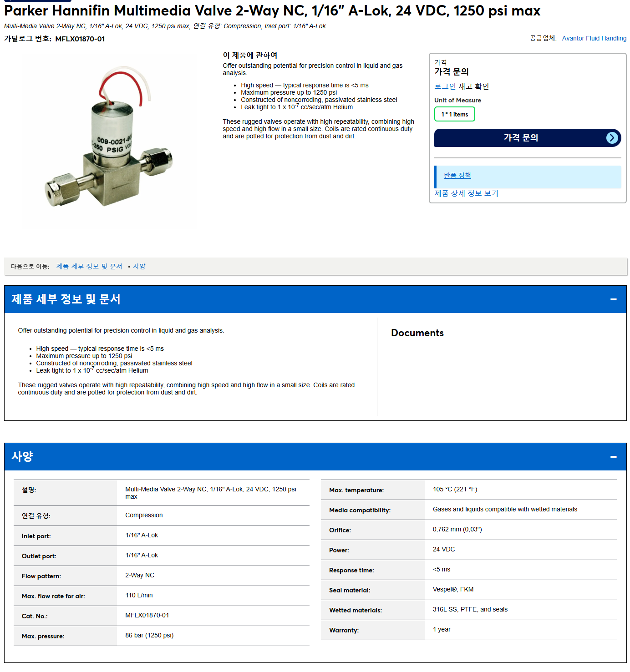Click the arrow icon on price inquiry button
630x672 pixels.
tap(612, 138)
